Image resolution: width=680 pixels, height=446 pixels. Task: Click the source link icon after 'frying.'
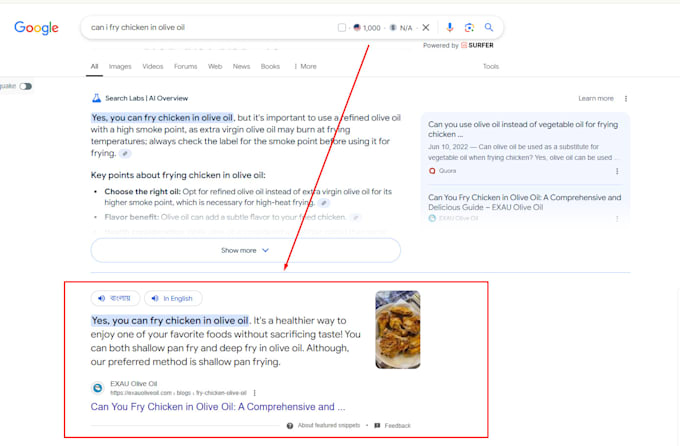[x=125, y=153]
